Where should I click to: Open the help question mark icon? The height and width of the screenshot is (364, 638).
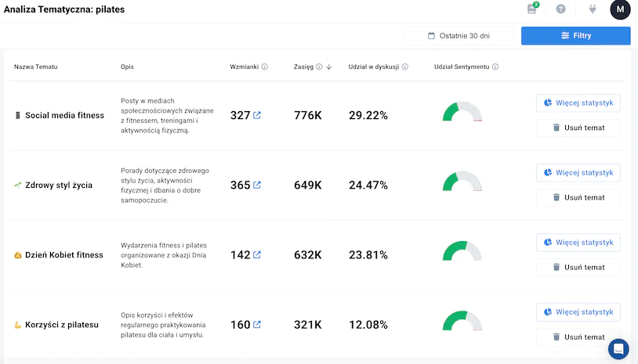point(560,9)
